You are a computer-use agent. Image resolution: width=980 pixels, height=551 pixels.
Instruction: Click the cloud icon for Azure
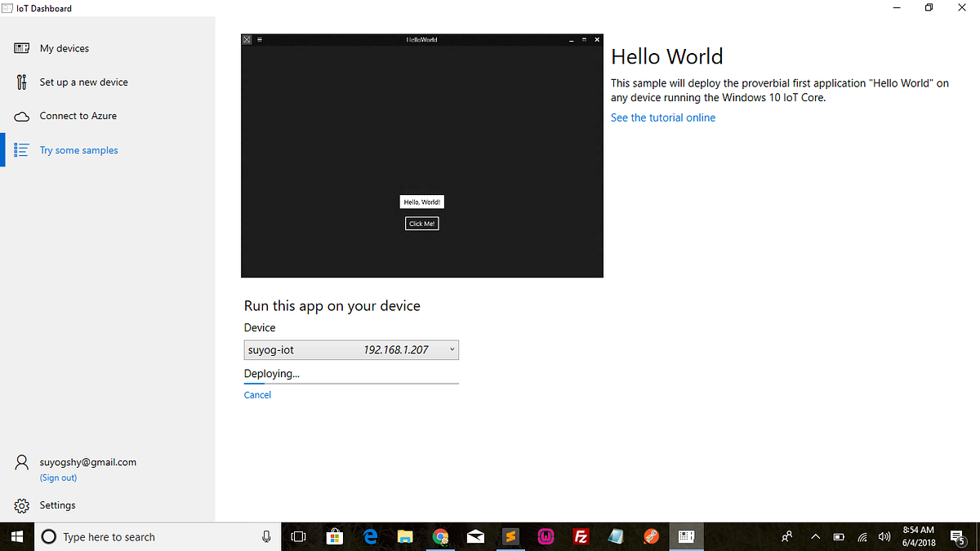[22, 117]
